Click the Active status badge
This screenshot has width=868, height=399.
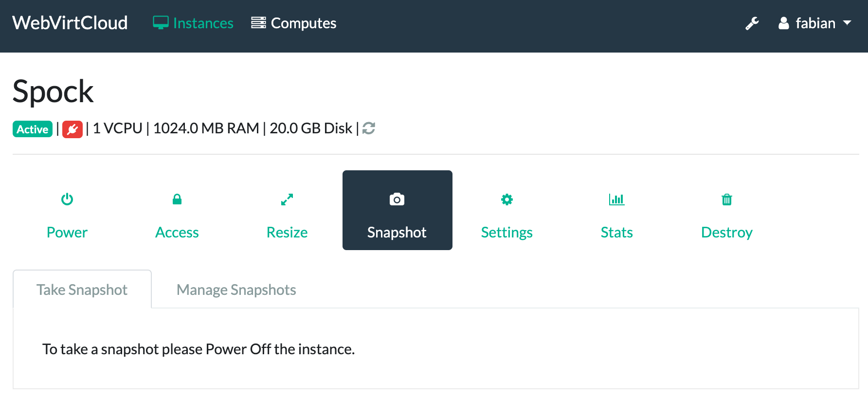(x=32, y=128)
